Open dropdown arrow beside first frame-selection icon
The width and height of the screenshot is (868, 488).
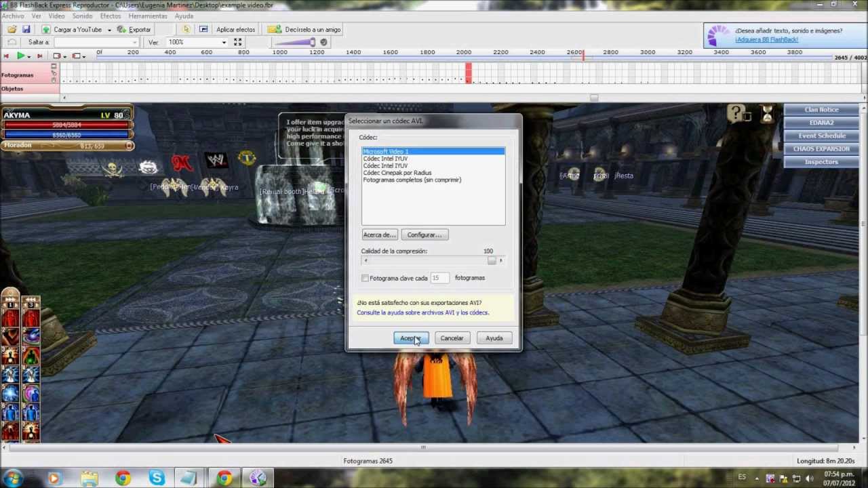pos(64,56)
